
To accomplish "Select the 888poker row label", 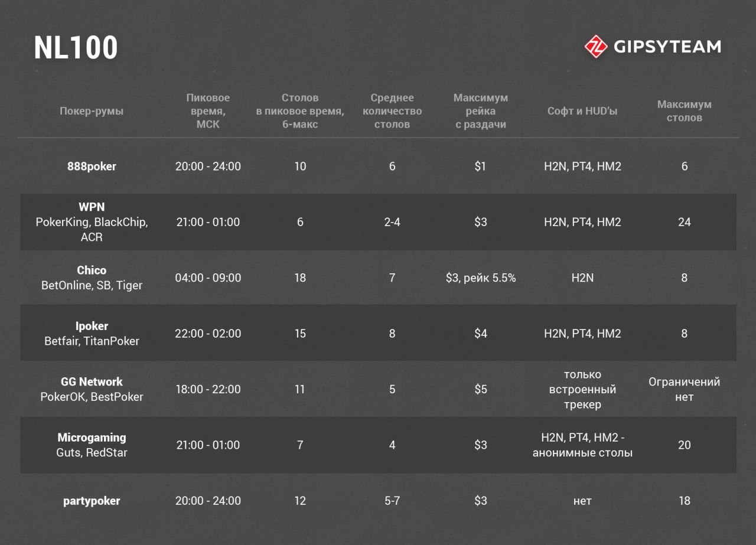I will click(x=92, y=167).
